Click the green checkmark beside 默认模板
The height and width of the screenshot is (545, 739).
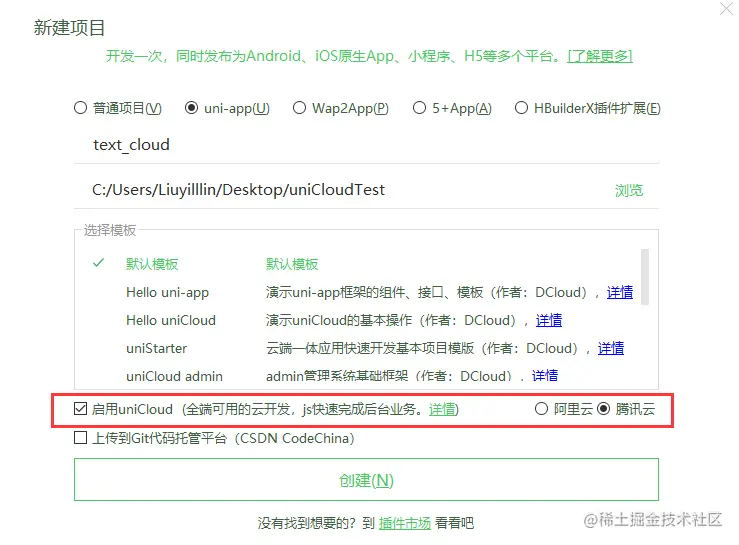tap(99, 263)
